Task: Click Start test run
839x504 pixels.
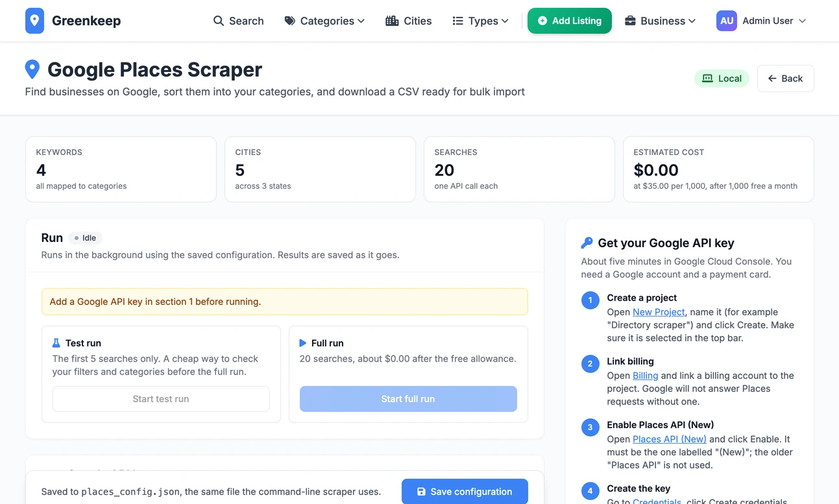Action: (x=161, y=399)
